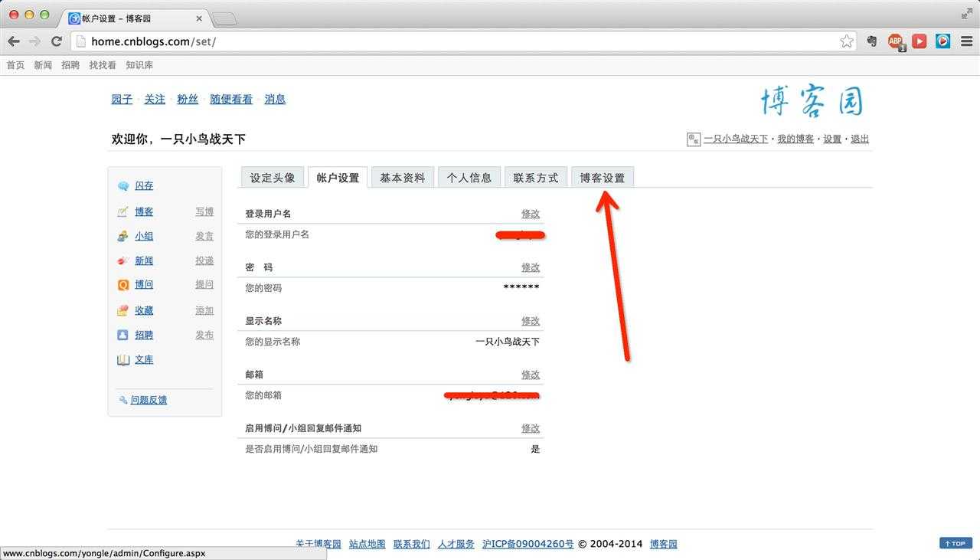This screenshot has width=980, height=560.
Task: Click the 问题反馈 feedback link
Action: pos(149,400)
